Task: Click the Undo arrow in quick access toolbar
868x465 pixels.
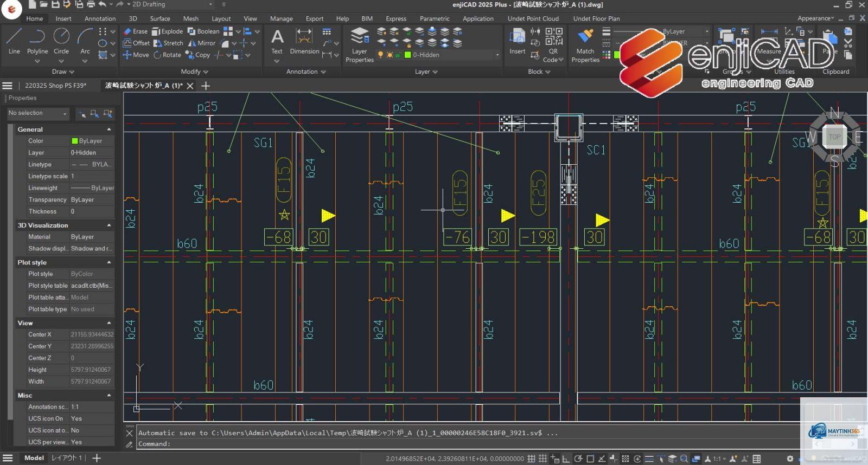Action: pos(103,4)
